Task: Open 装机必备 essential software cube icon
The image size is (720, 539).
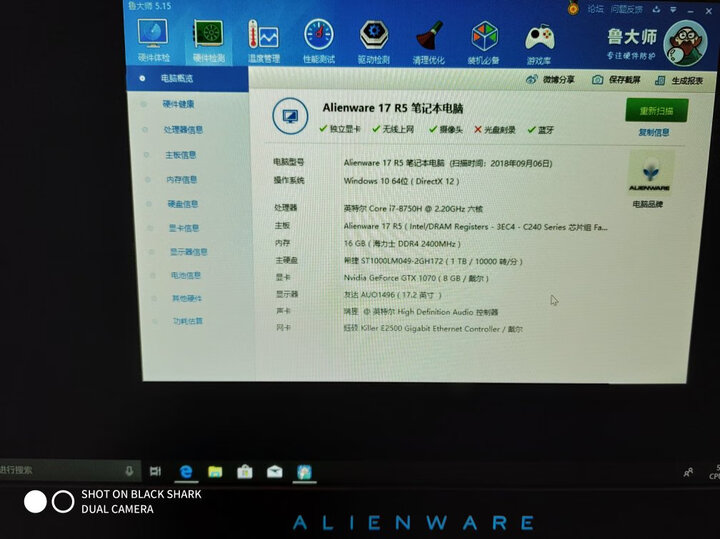Action: pos(484,43)
